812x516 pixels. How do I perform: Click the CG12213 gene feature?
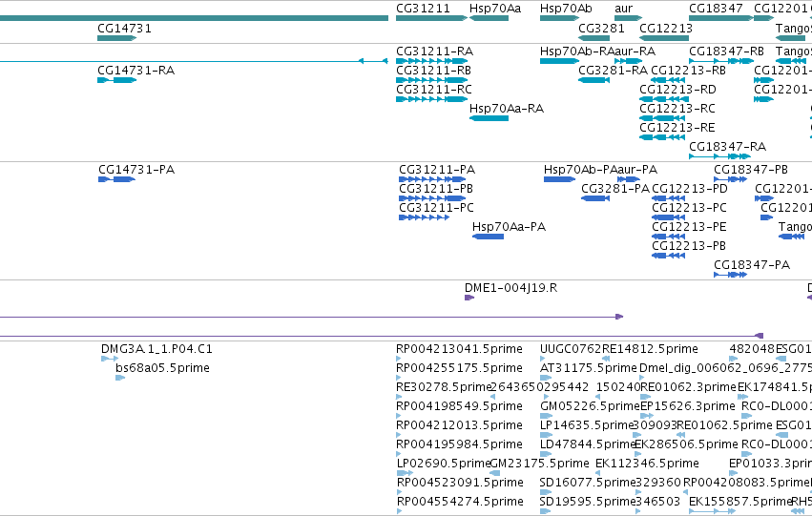coord(664,38)
